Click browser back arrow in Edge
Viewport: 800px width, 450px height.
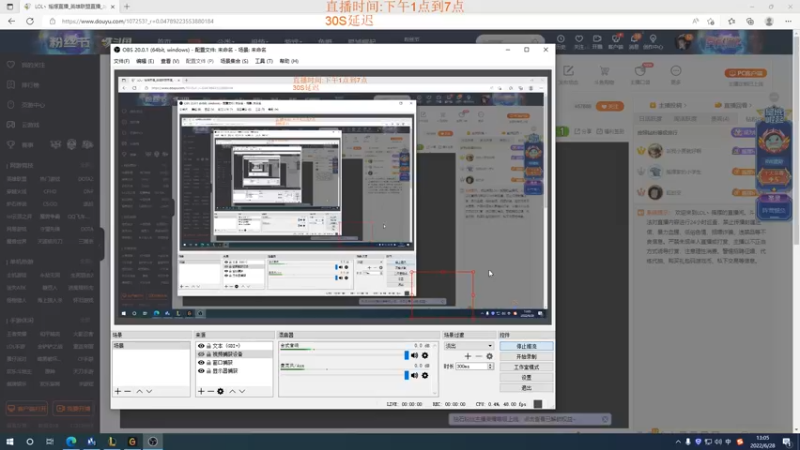click(x=11, y=21)
